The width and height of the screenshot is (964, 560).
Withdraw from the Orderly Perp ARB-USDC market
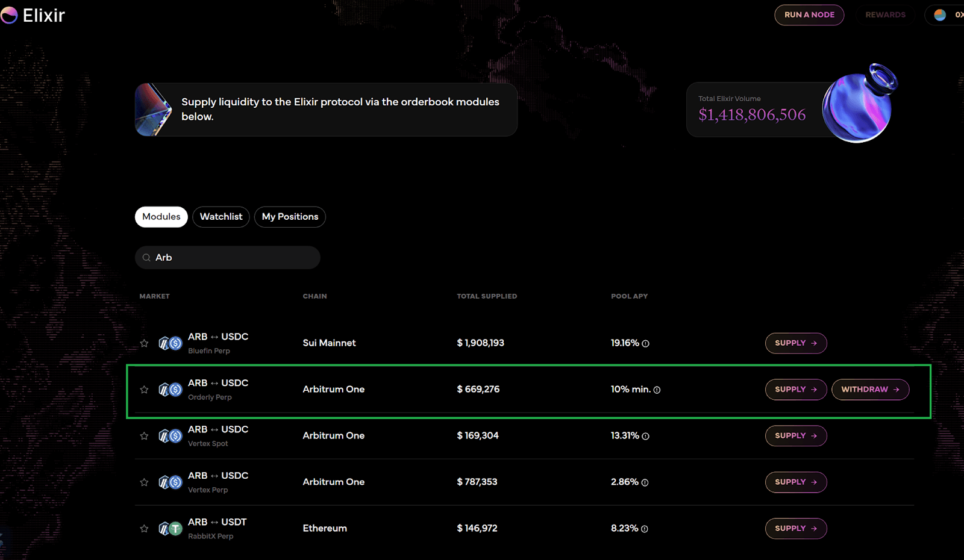pyautogui.click(x=871, y=390)
